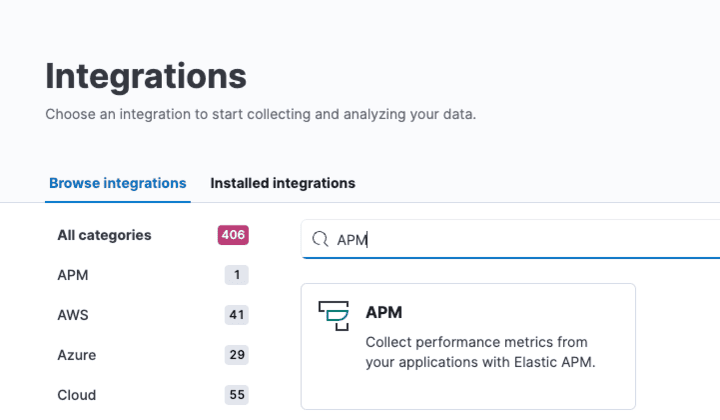Filter by the AWS category
This screenshot has width=720, height=420.
click(x=73, y=315)
